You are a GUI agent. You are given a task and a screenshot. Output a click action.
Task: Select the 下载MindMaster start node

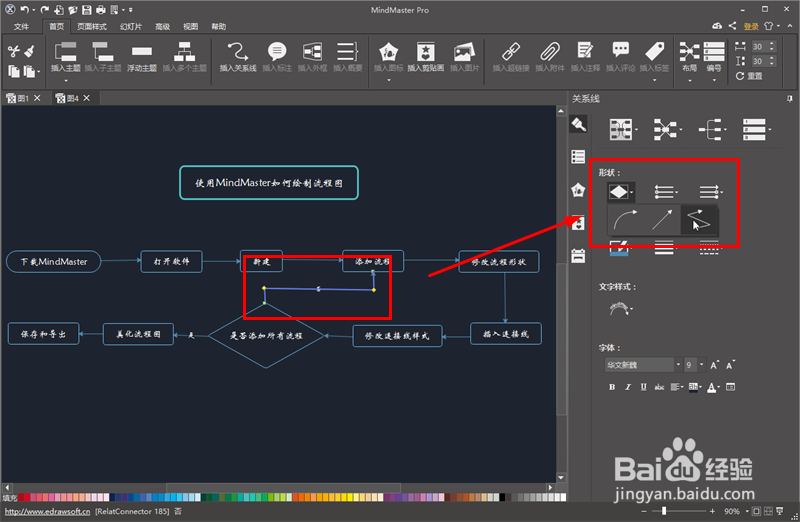pyautogui.click(x=54, y=261)
